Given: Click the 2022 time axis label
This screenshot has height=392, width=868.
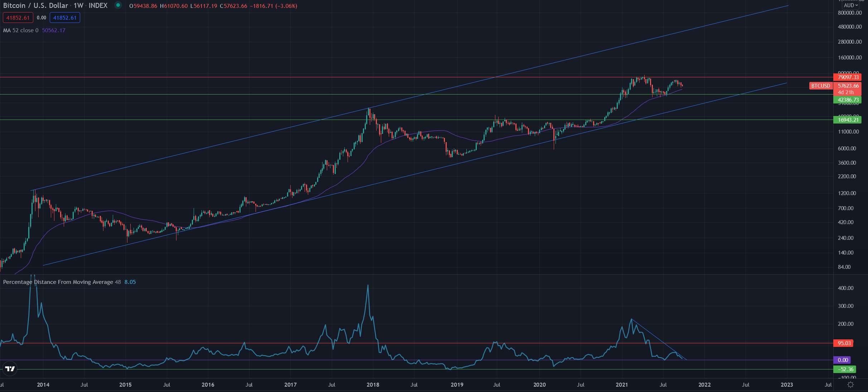Looking at the screenshot, I should click(704, 385).
